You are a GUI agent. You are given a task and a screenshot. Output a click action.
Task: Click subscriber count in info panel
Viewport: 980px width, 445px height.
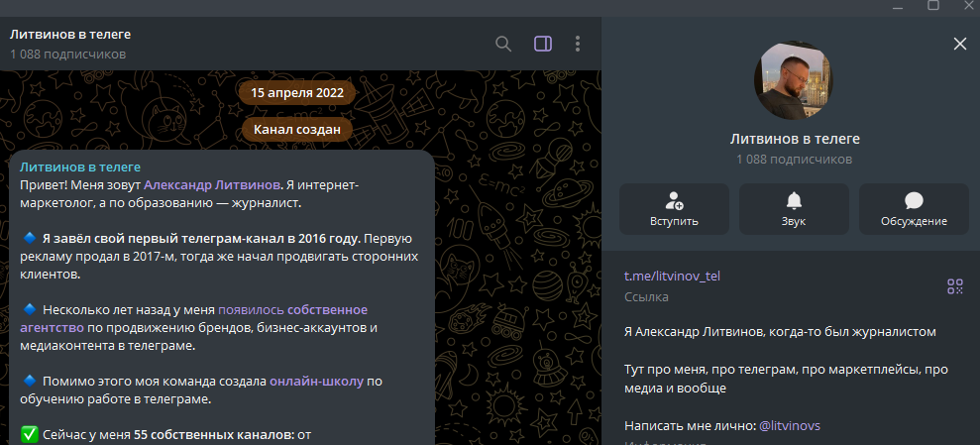794,160
